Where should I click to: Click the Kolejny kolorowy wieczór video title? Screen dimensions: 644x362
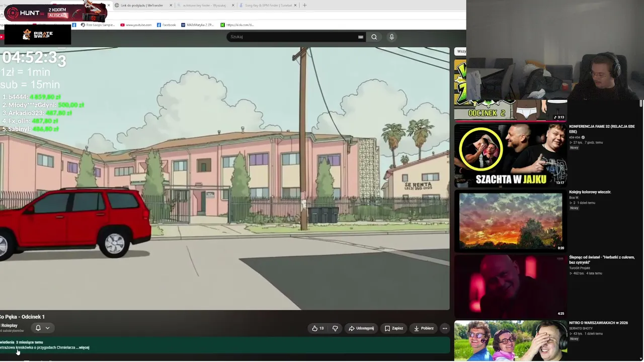590,192
